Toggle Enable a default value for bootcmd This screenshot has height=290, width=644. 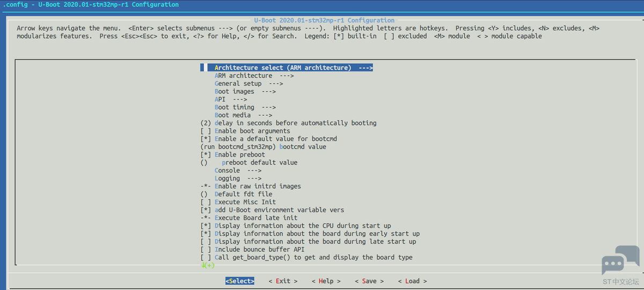pyautogui.click(x=268, y=139)
